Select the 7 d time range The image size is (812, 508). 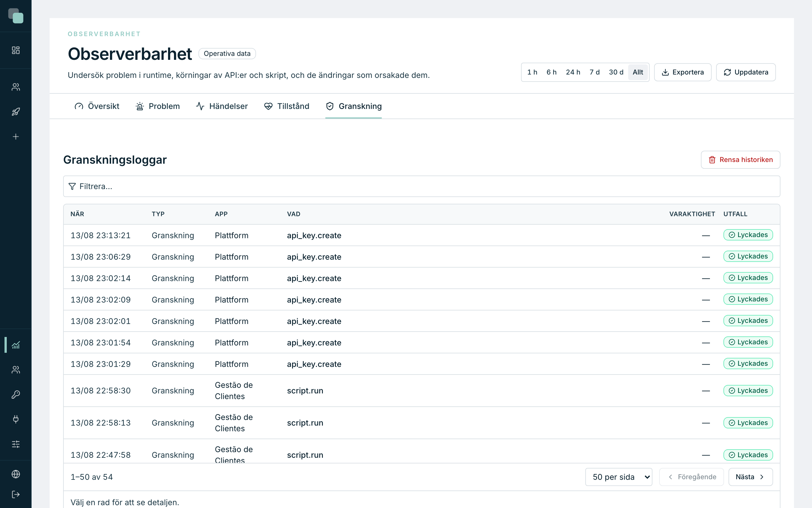[595, 72]
